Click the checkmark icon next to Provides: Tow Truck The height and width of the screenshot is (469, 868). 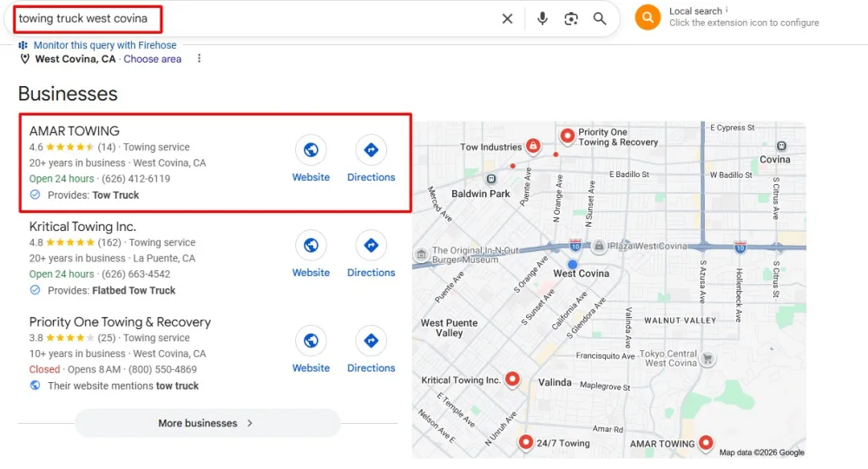[x=35, y=195]
